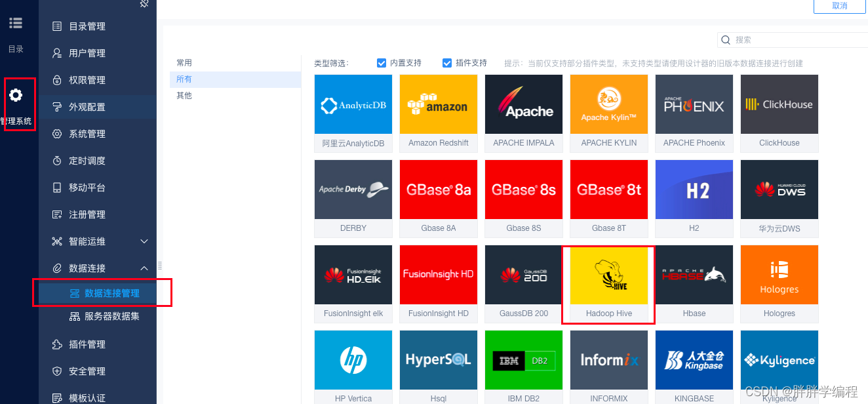
Task: Choose the FusionInsight HD tile
Action: pos(439,284)
